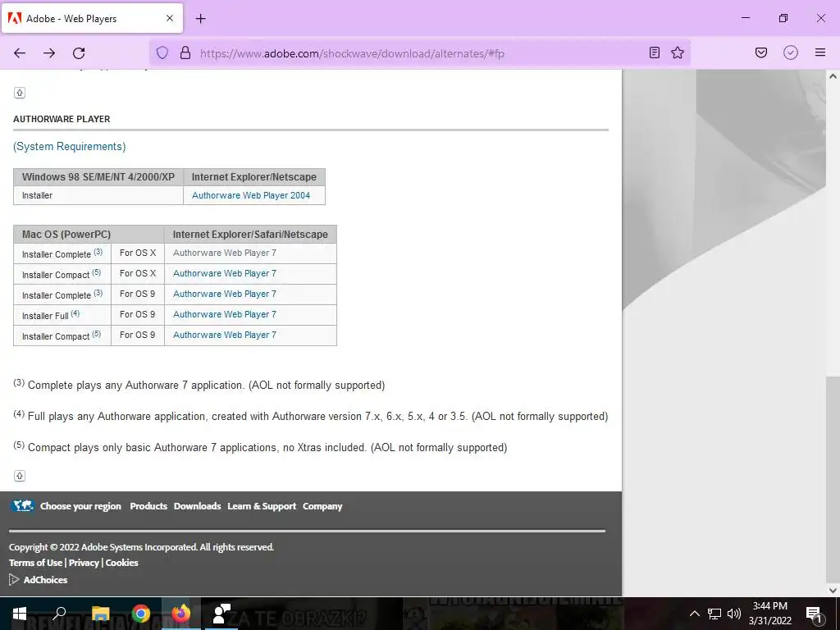840x630 pixels.
Task: Click the scrollbar down arrow
Action: tap(833, 591)
